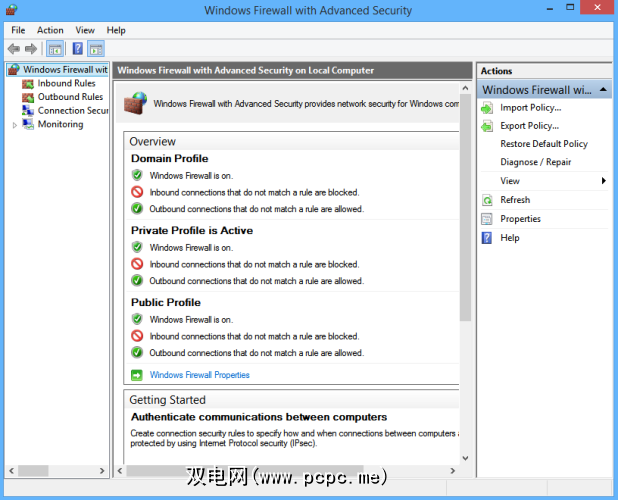Click the Import Policy green icon
The width and height of the screenshot is (618, 500).
pos(487,108)
